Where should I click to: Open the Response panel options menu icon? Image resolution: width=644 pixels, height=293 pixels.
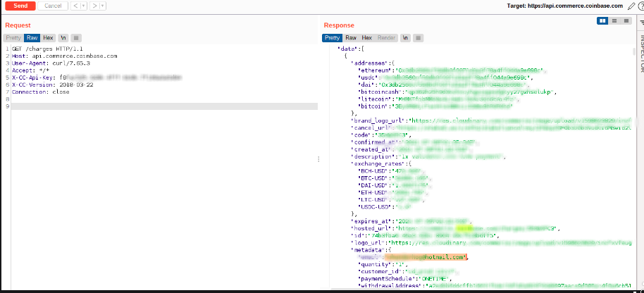(418, 38)
